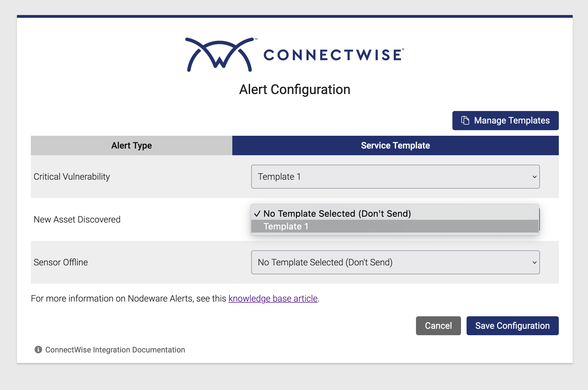Click the ConnectWise wordmark text

(333, 55)
